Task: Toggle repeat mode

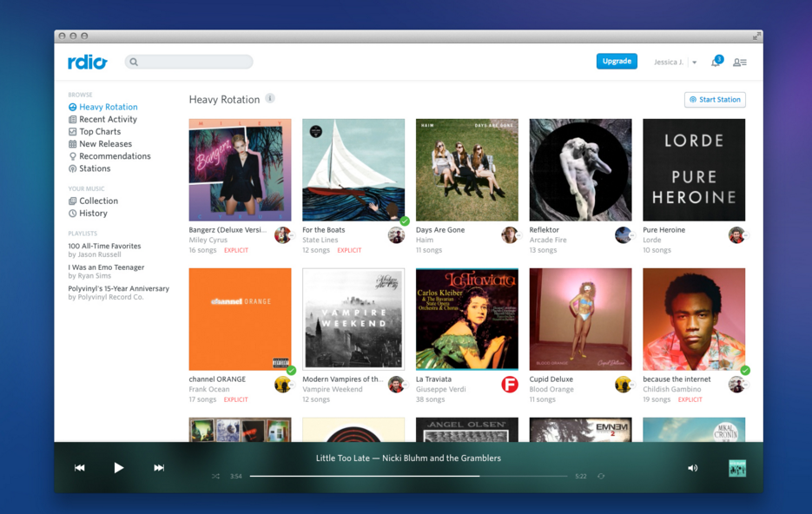Action: pos(601,476)
